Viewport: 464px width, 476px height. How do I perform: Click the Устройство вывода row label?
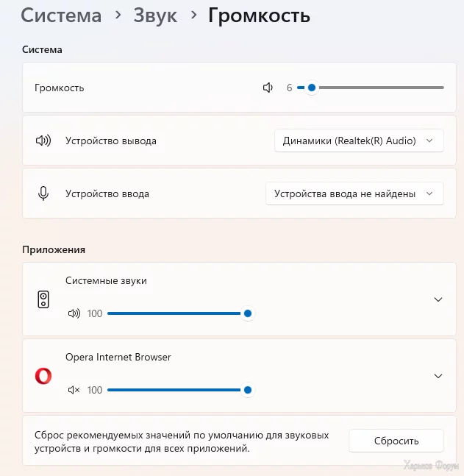point(111,141)
